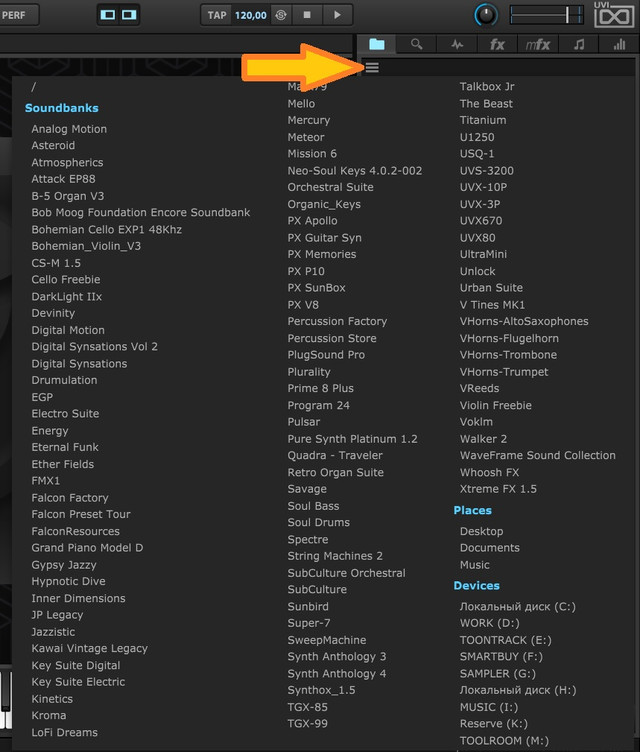This screenshot has height=752, width=640.
Task: Click the hamburger browser menu icon
Action: coord(372,67)
